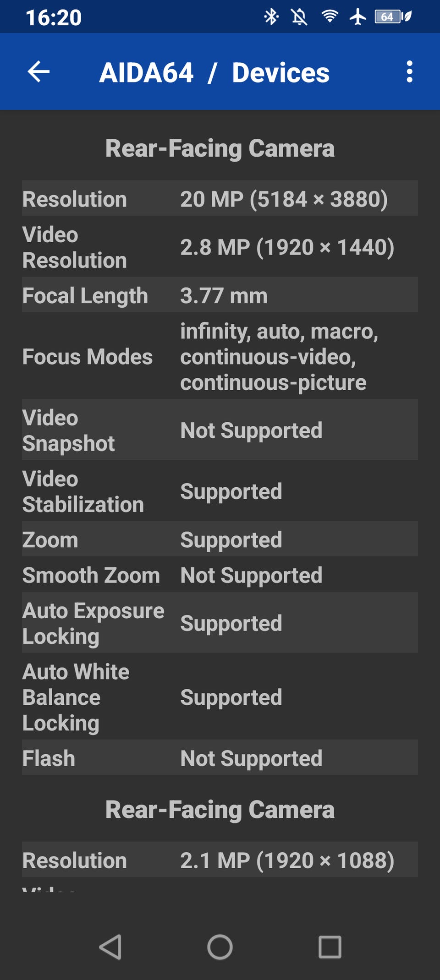The width and height of the screenshot is (440, 980).
Task: Tap the airplane mode icon
Action: pyautogui.click(x=357, y=17)
